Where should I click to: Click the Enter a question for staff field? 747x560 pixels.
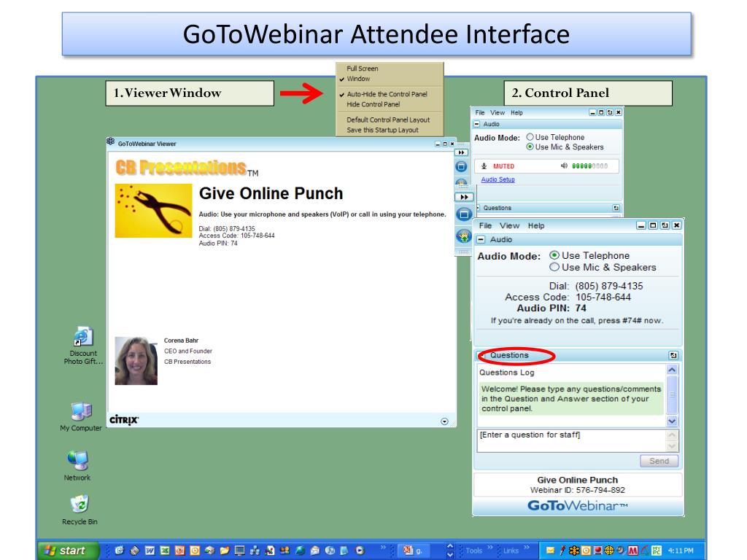pos(571,440)
